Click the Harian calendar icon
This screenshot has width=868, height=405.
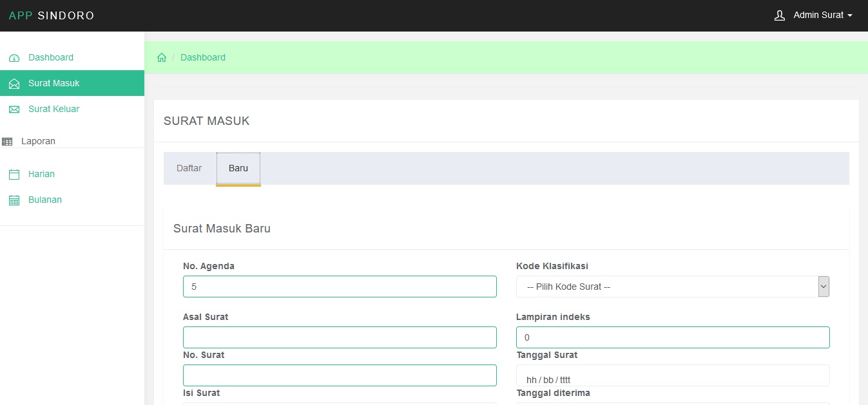tap(14, 174)
